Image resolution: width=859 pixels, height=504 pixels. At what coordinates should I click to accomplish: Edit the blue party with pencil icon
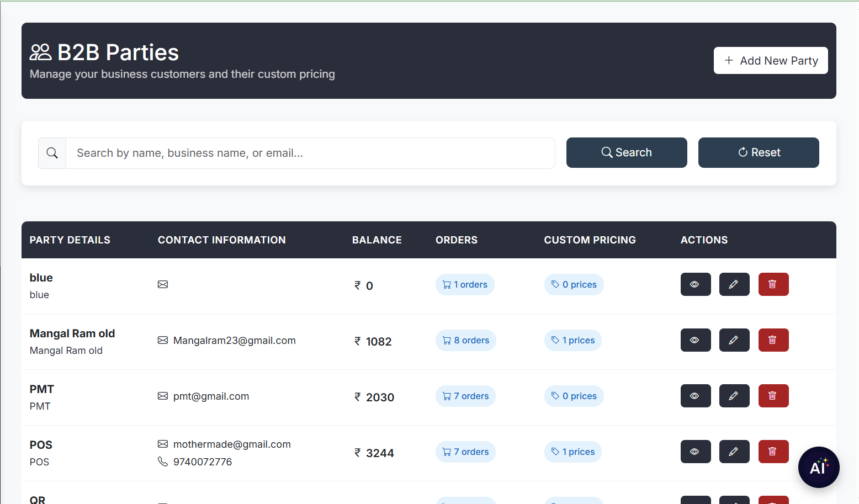click(x=734, y=284)
